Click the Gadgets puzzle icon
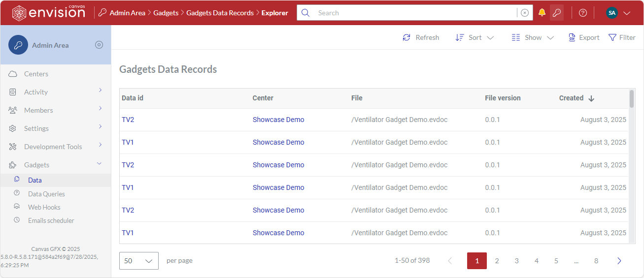This screenshot has height=278, width=644. [x=13, y=165]
